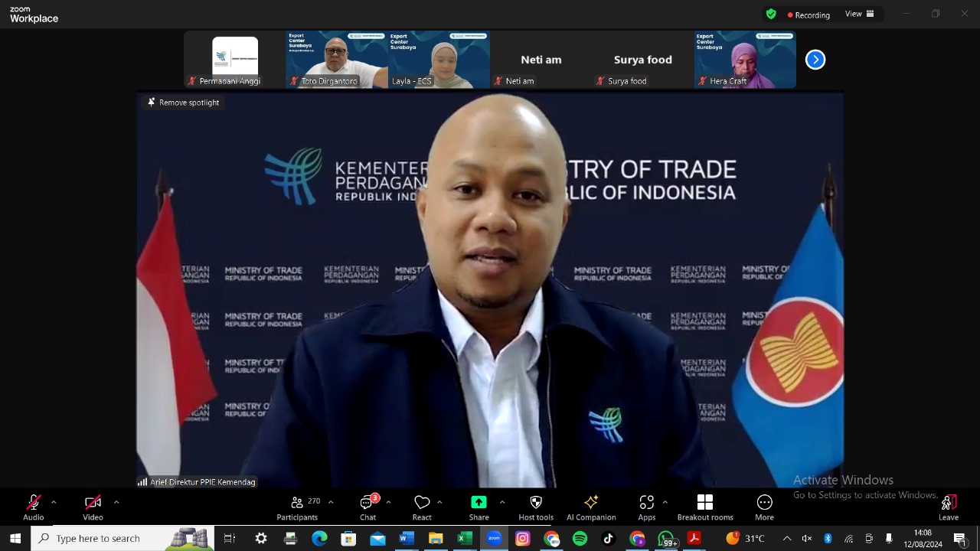This screenshot has width=980, height=551.
Task: Open Instagram from the taskbar
Action: (523, 539)
